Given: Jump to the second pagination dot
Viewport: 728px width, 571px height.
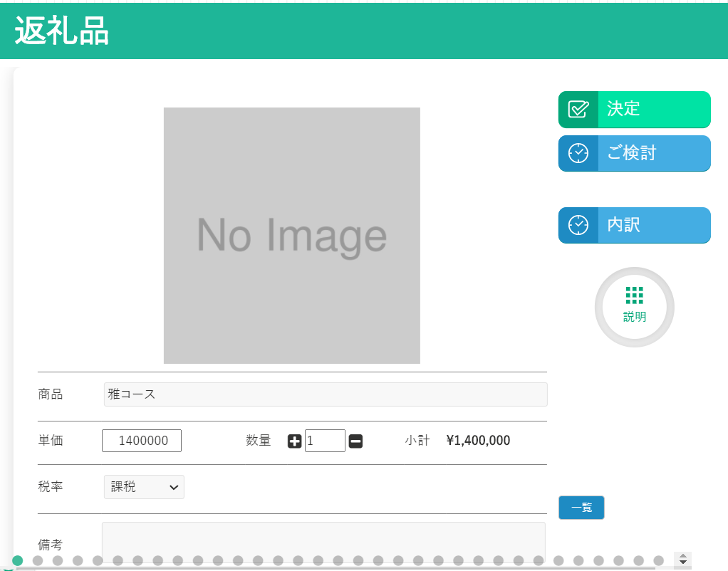Looking at the screenshot, I should coord(38,560).
